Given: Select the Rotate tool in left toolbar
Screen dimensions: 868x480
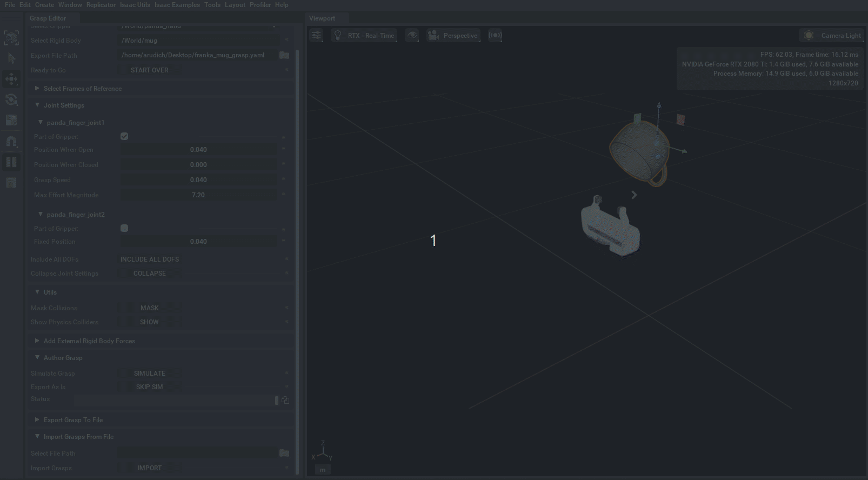Looking at the screenshot, I should [11, 100].
